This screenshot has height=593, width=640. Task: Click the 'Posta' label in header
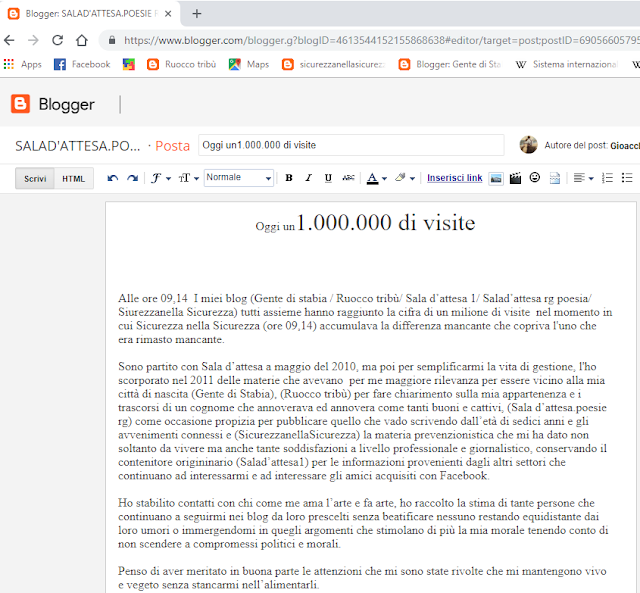point(172,146)
